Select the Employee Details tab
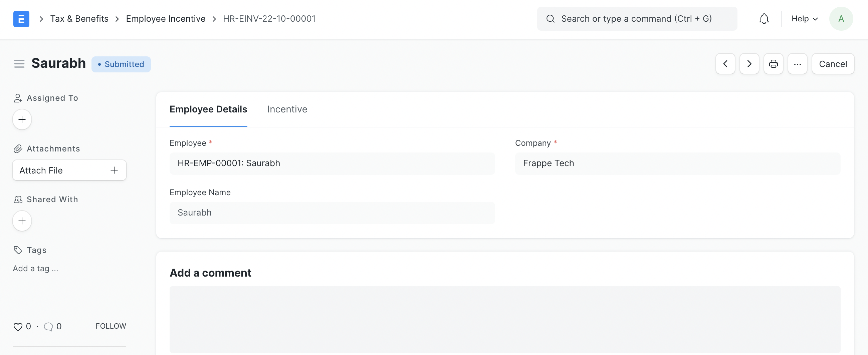 [208, 109]
